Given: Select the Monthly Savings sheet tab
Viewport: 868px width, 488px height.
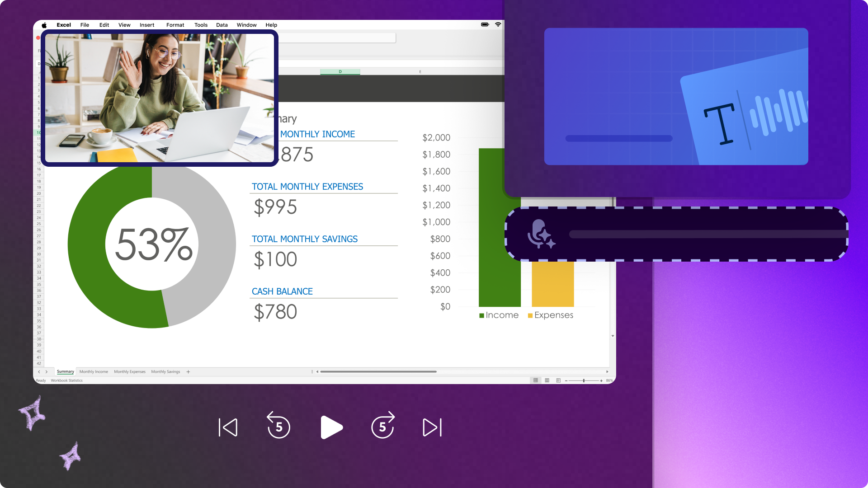Looking at the screenshot, I should point(165,372).
